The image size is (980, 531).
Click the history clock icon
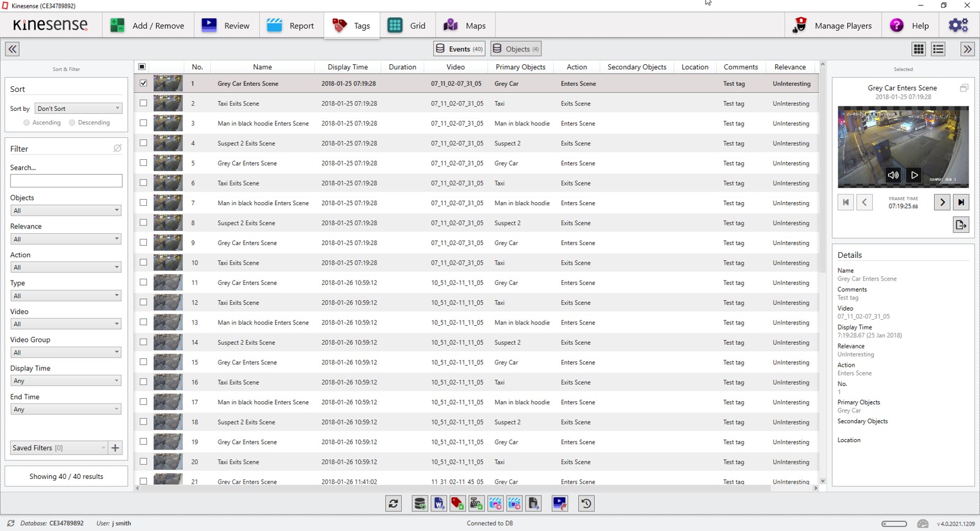coord(586,503)
